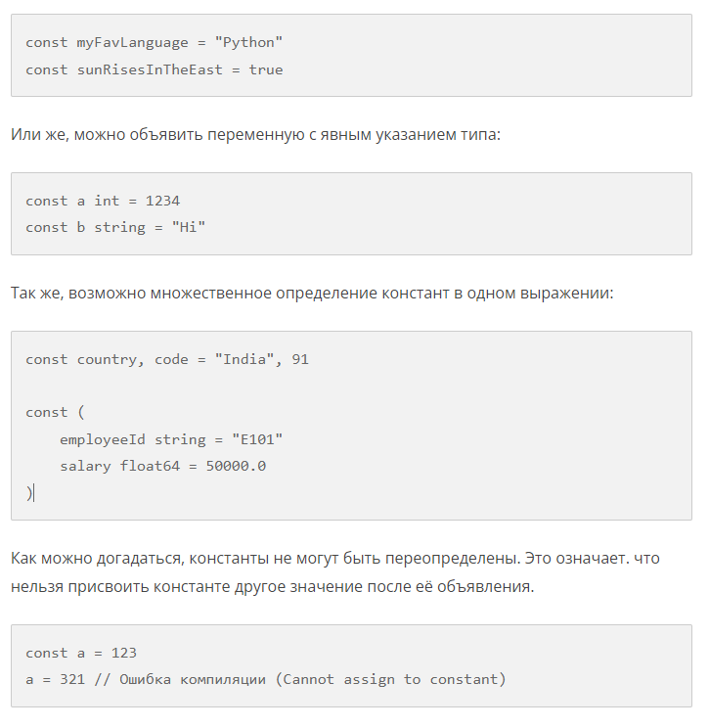Click the employeeId declaration line
The height and width of the screenshot is (728, 709).
pos(171,439)
